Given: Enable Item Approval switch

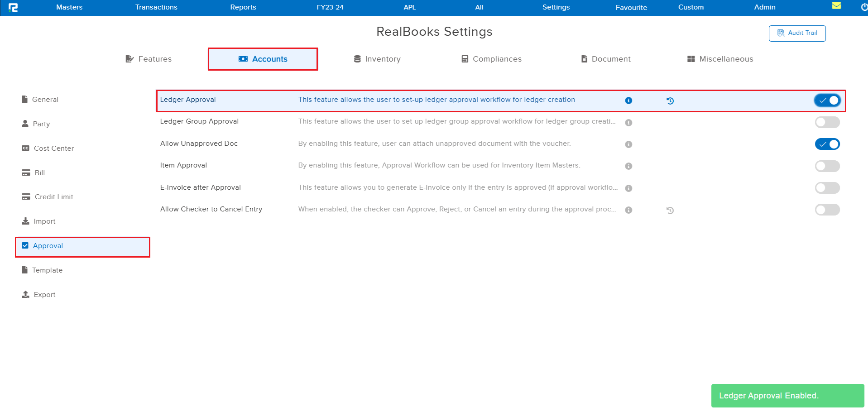Looking at the screenshot, I should pyautogui.click(x=827, y=166).
